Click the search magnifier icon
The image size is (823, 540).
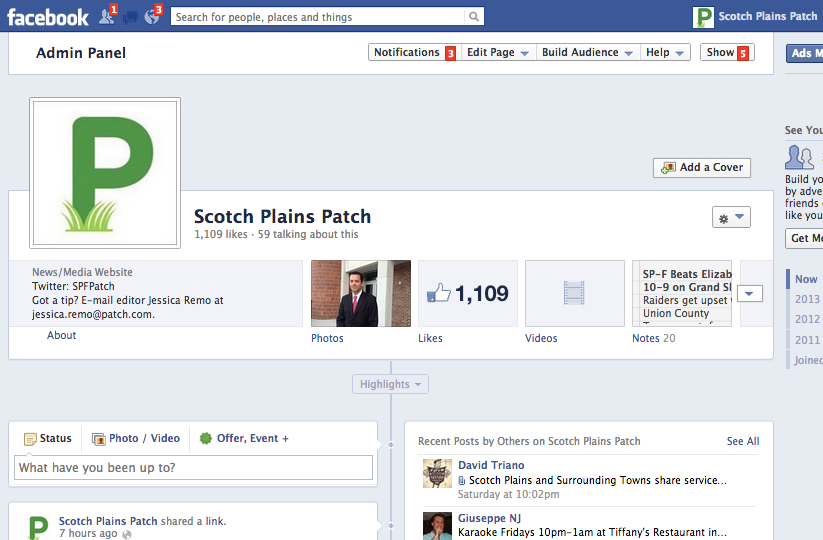pos(474,17)
